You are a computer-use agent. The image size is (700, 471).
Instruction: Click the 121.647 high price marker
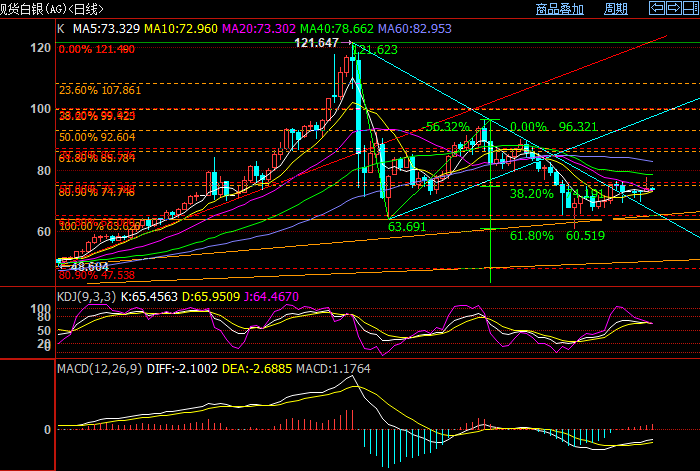pos(317,43)
